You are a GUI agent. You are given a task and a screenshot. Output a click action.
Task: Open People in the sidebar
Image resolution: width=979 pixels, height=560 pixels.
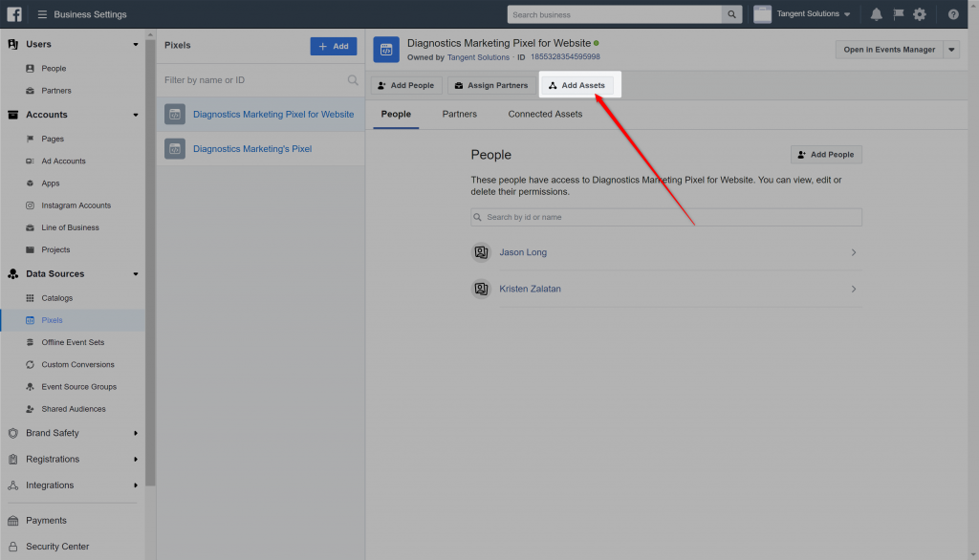pos(54,69)
